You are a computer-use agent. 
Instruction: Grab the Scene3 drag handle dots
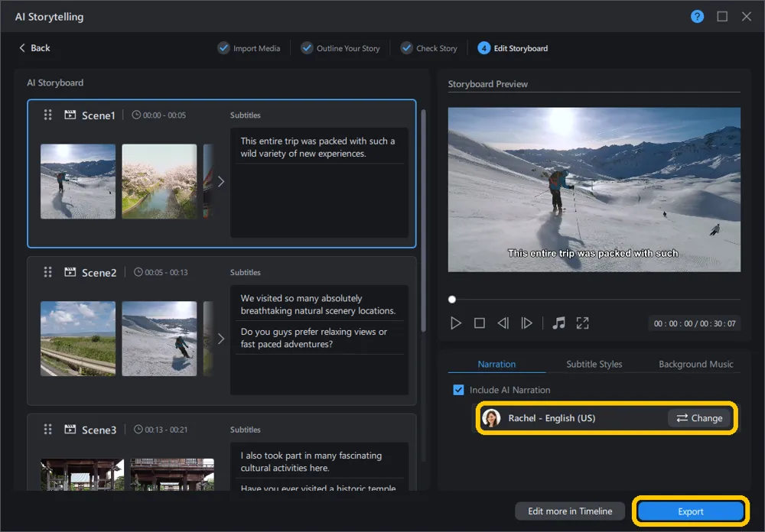coord(47,429)
